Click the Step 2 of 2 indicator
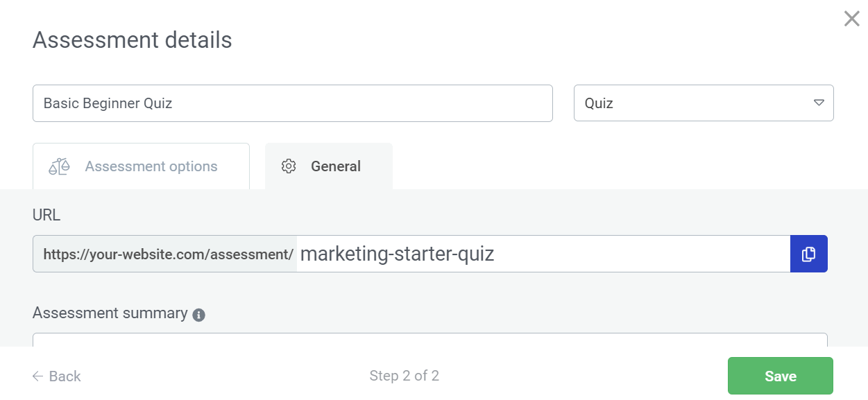This screenshot has height=400, width=868. 404,376
